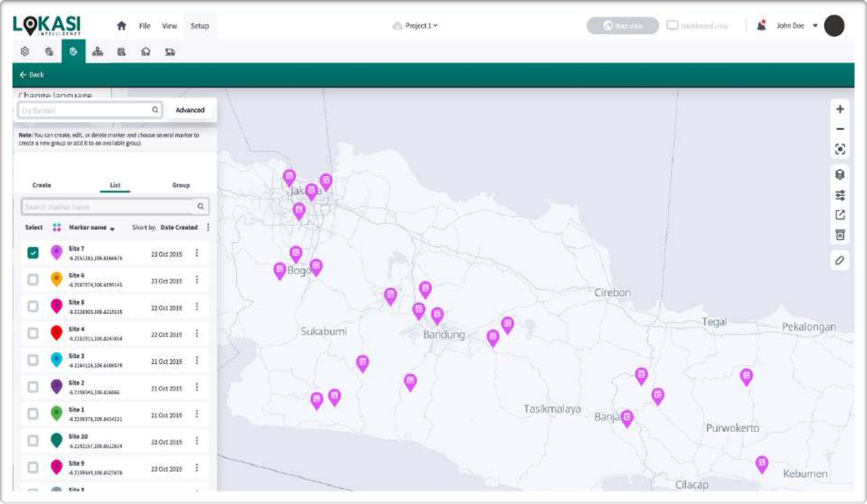This screenshot has width=867, height=504.
Task: Open the File menu
Action: [144, 26]
